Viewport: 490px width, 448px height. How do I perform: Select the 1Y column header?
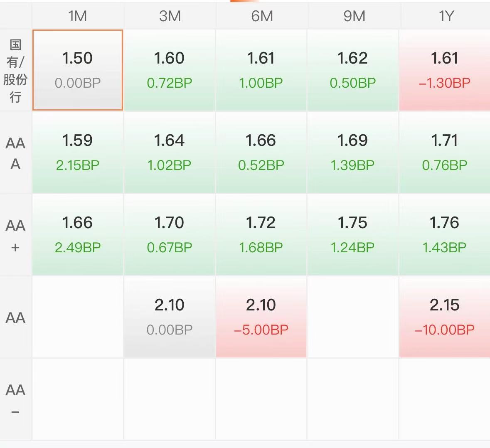coord(446,16)
